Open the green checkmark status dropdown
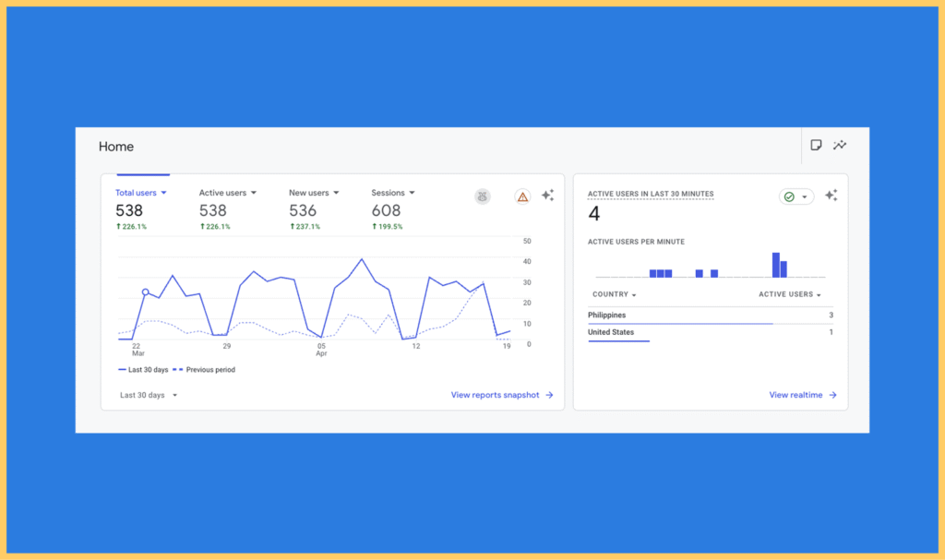 796,197
